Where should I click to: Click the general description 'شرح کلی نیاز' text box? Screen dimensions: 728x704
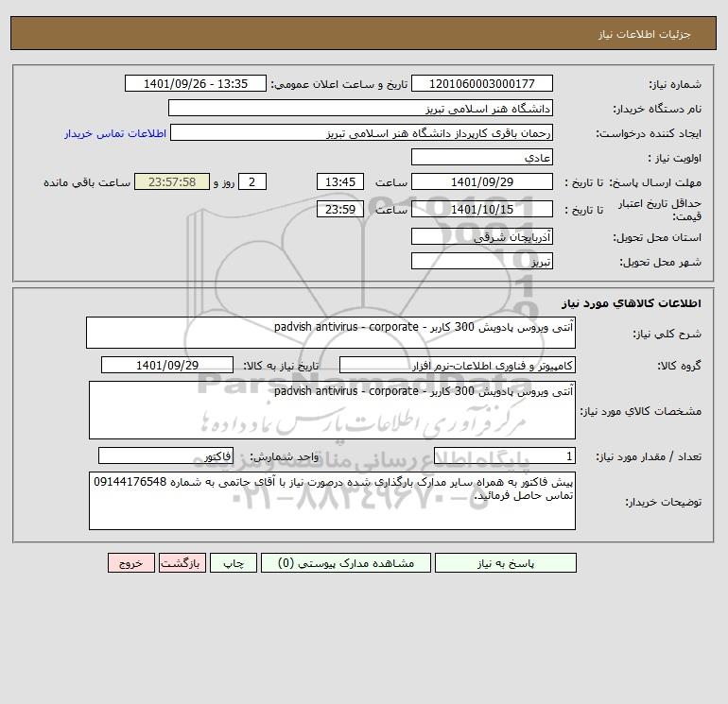point(331,333)
